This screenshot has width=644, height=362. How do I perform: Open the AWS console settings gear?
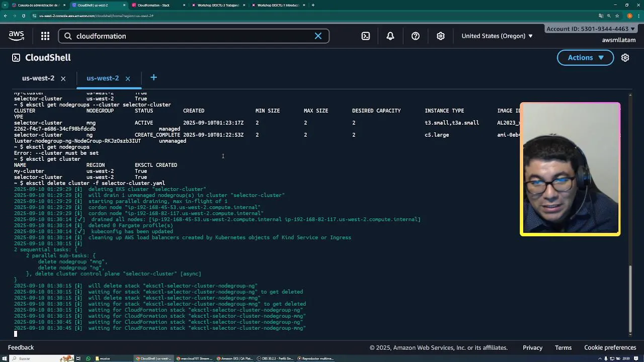pyautogui.click(x=441, y=36)
